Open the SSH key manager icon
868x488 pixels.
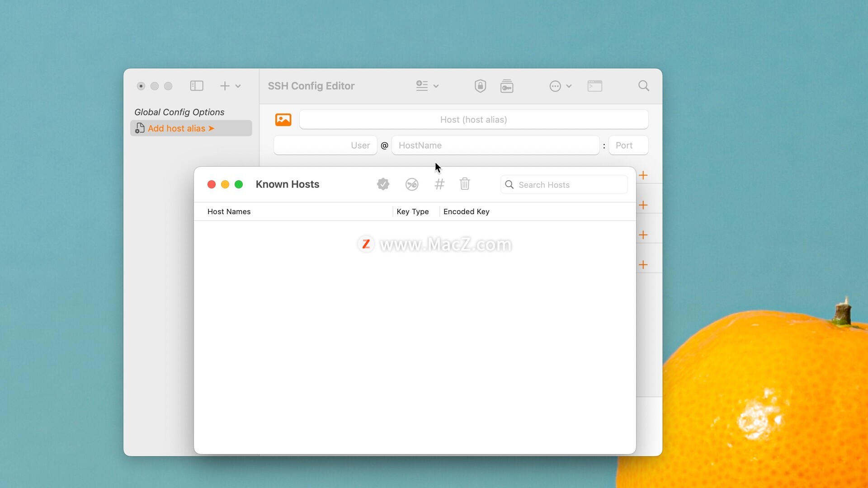[x=507, y=86]
